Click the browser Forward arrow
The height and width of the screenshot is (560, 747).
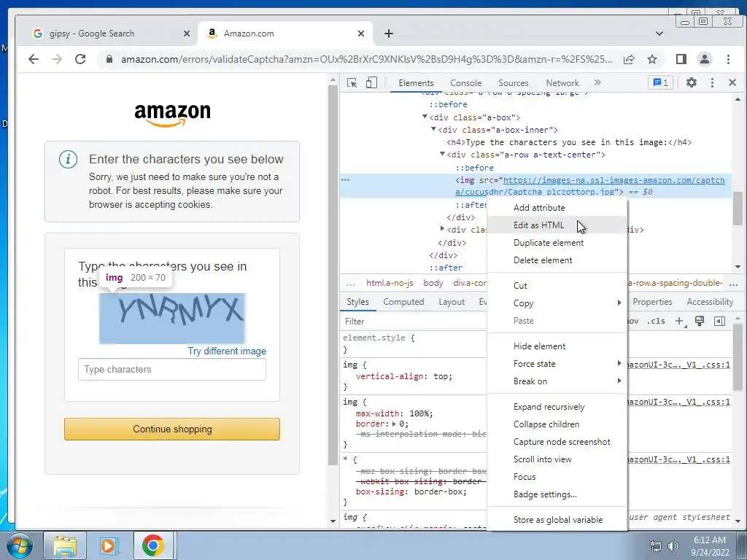[x=57, y=59]
